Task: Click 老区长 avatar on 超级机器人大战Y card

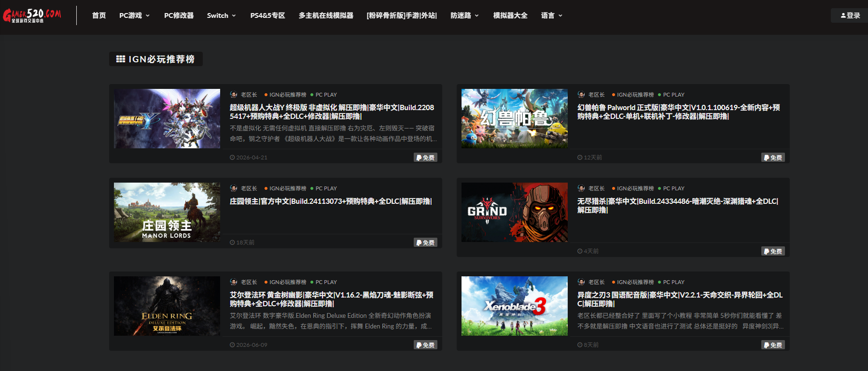Action: (234, 95)
